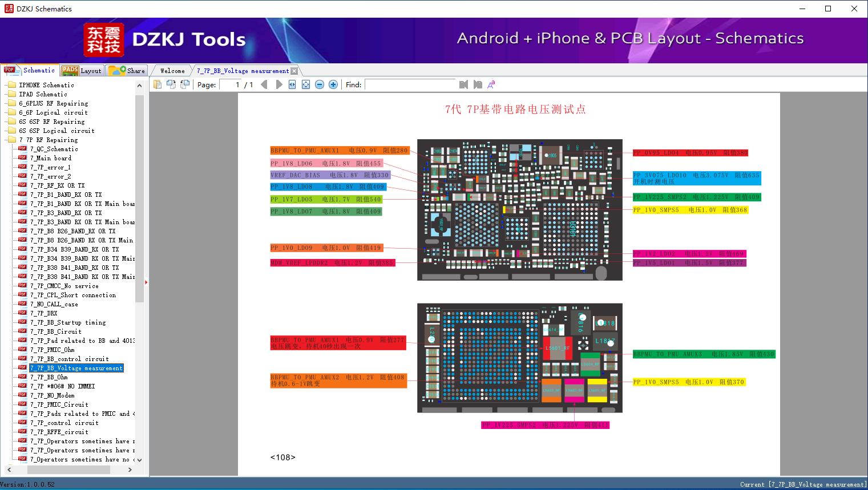Click the page number field

232,84
